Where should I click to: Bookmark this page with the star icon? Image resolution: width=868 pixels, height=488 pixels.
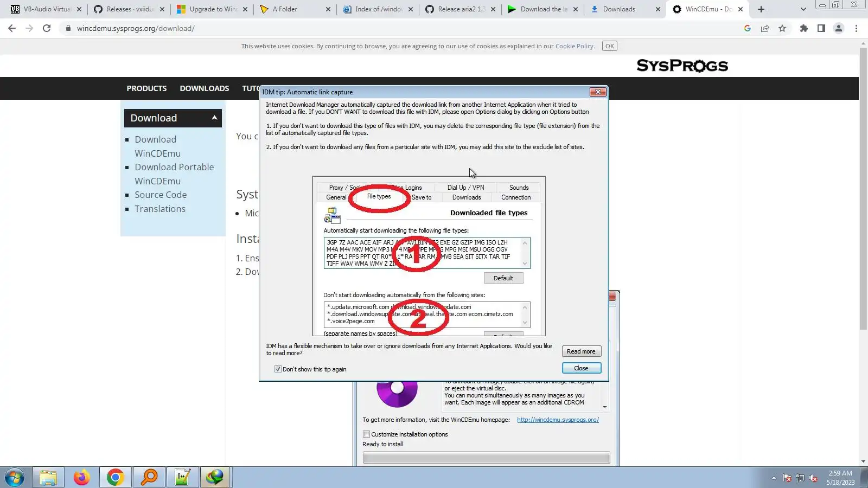tap(782, 28)
